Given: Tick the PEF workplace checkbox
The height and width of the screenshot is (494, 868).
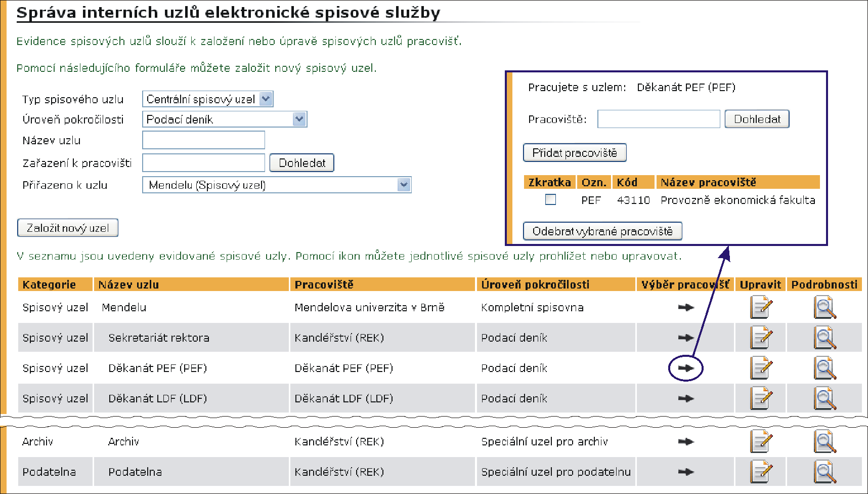Looking at the screenshot, I should coord(550,199).
